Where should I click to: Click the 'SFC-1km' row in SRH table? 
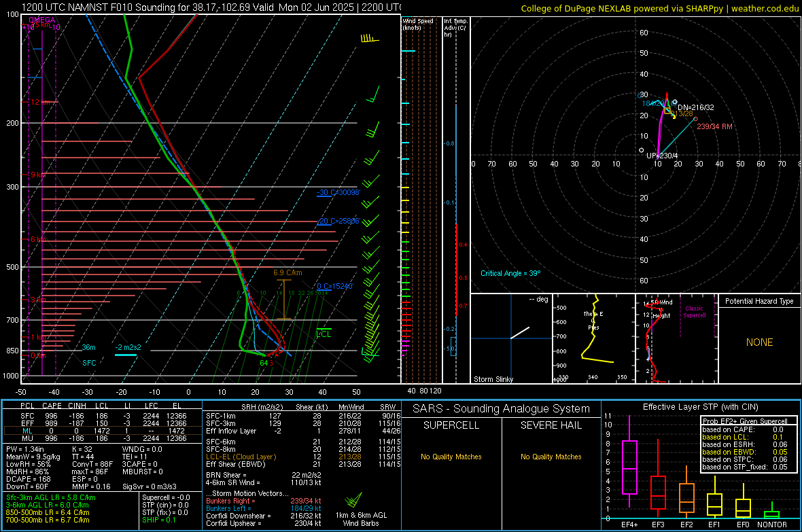point(303,416)
